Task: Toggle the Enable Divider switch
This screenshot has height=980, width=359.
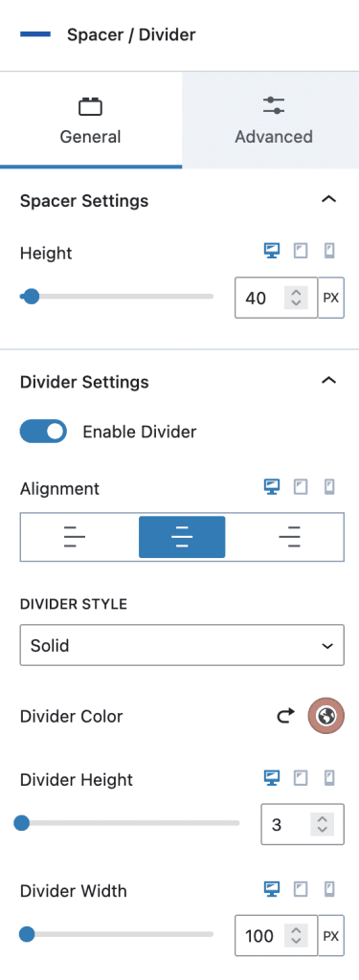Action: click(44, 432)
